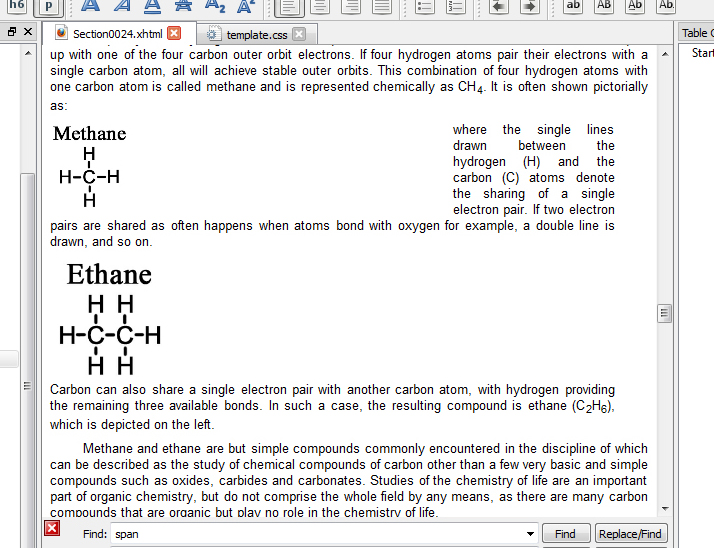714x548 pixels.
Task: Float the left side panel
Action: click(12, 31)
